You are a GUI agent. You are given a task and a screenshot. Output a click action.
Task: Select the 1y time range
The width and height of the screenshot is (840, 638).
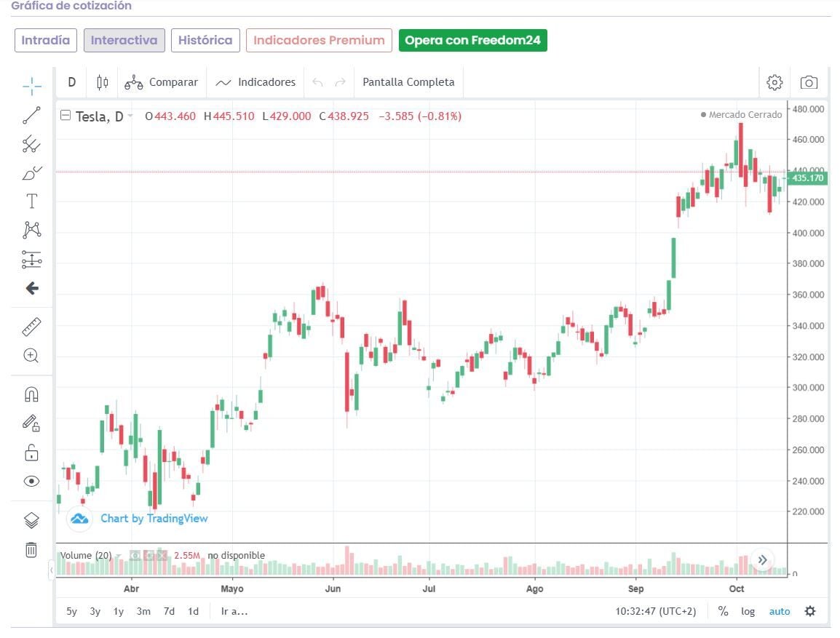coord(119,611)
